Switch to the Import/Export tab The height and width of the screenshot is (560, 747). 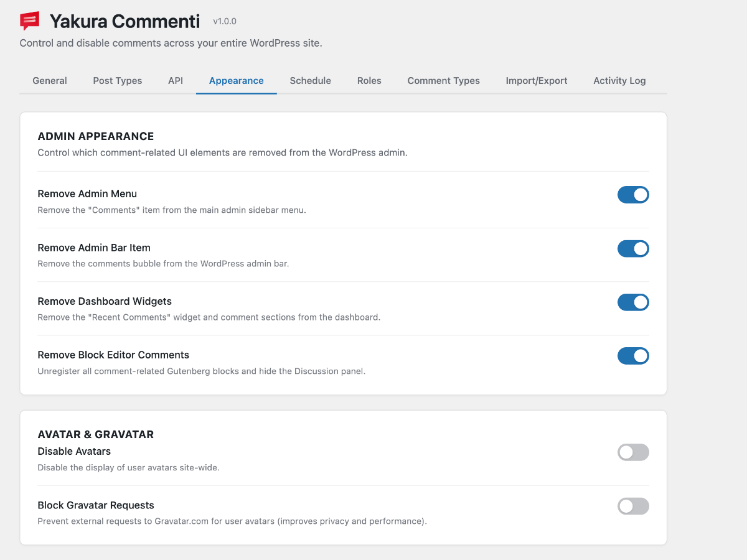(x=537, y=80)
